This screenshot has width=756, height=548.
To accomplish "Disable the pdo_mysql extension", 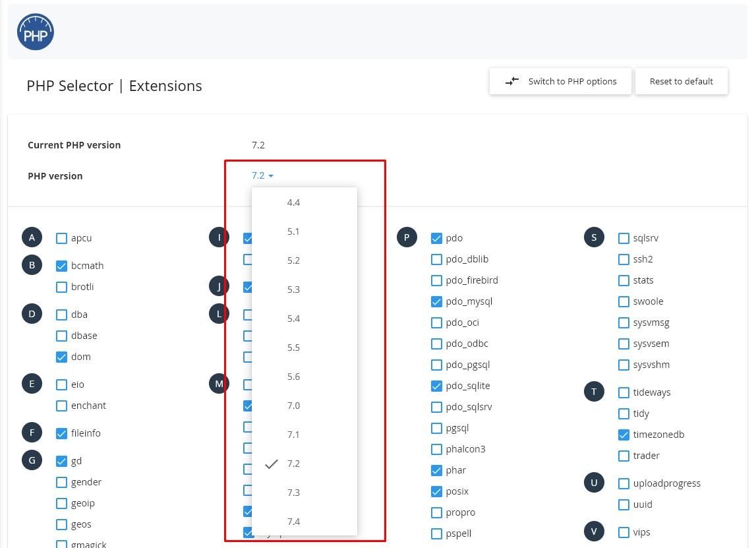I will click(x=436, y=301).
